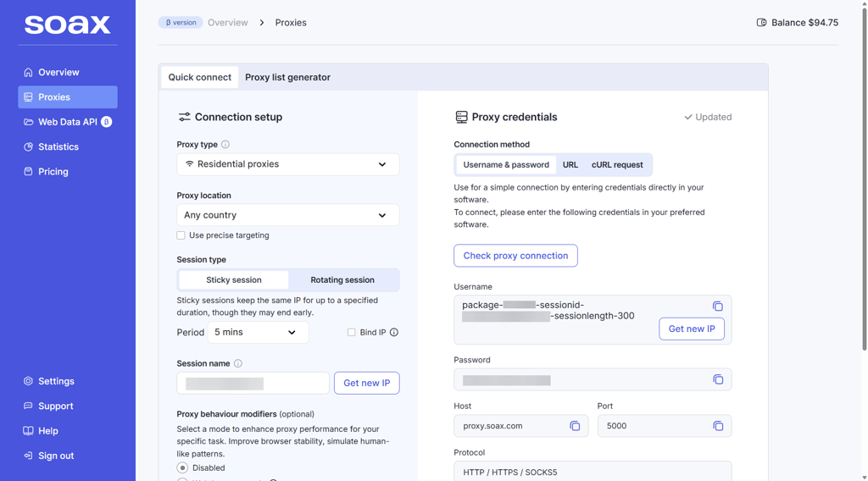Click the info icon next to Proxy type
This screenshot has width=868, height=481.
(225, 144)
